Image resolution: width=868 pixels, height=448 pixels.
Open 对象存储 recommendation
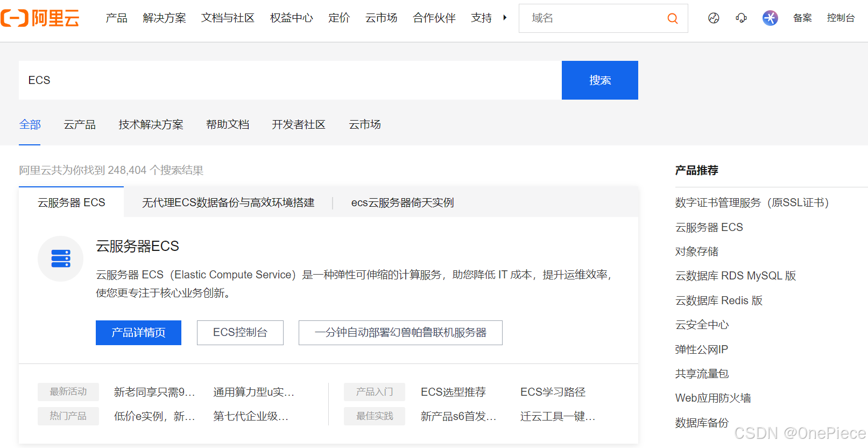(697, 251)
